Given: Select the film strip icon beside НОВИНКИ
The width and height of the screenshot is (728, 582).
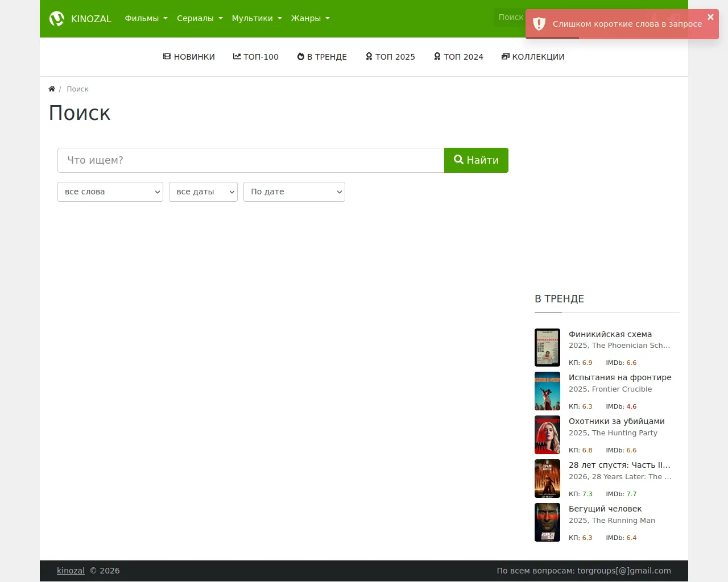Looking at the screenshot, I should (167, 56).
